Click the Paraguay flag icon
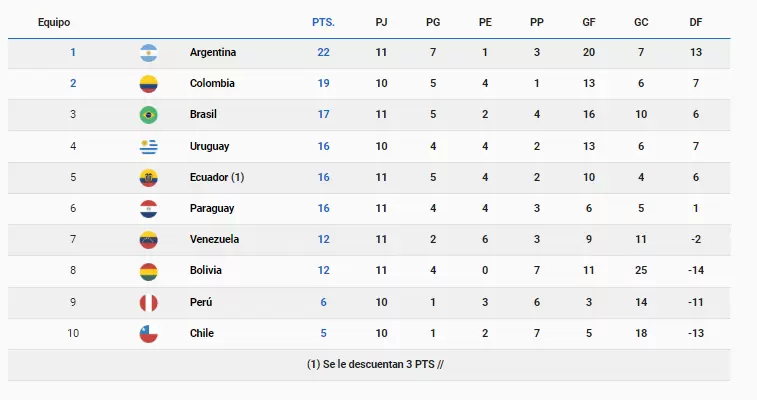 coord(149,208)
